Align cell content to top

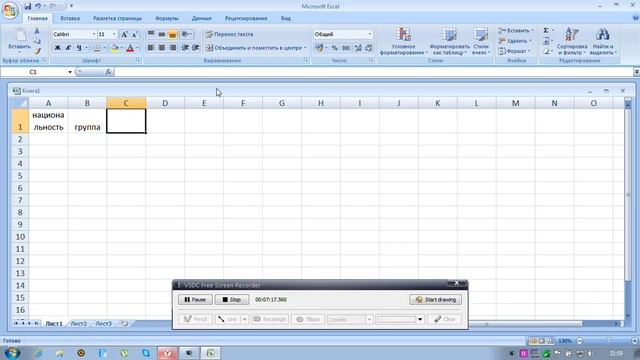pos(151,34)
